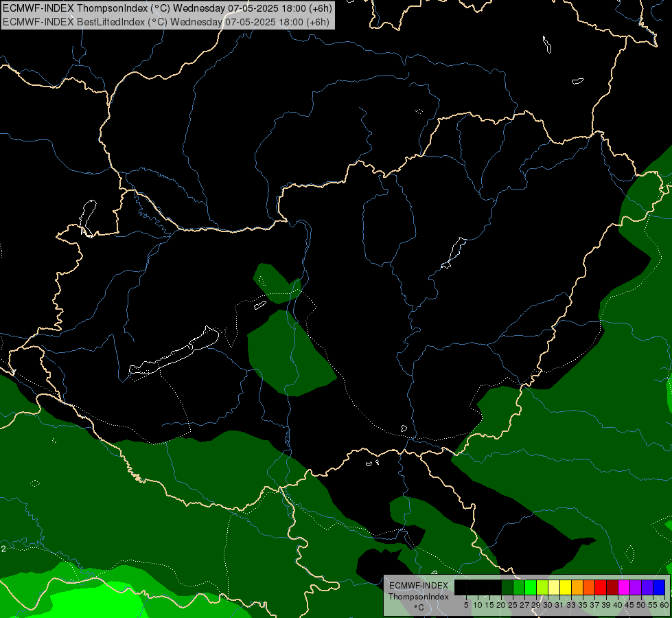Click the legend tick value 31
Screen dimensions: 672x618
[x=559, y=605]
